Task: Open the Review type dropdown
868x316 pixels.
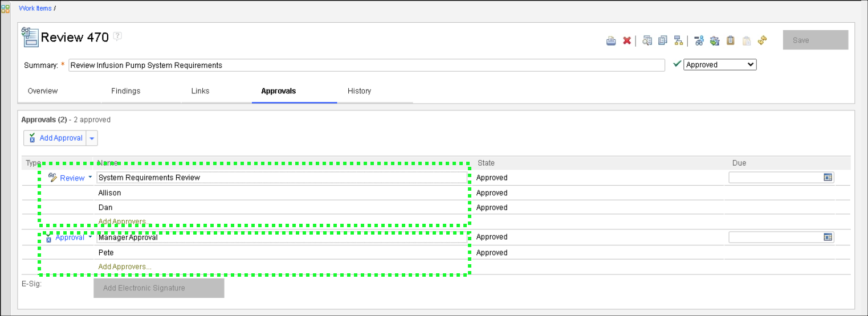Action: coord(90,178)
